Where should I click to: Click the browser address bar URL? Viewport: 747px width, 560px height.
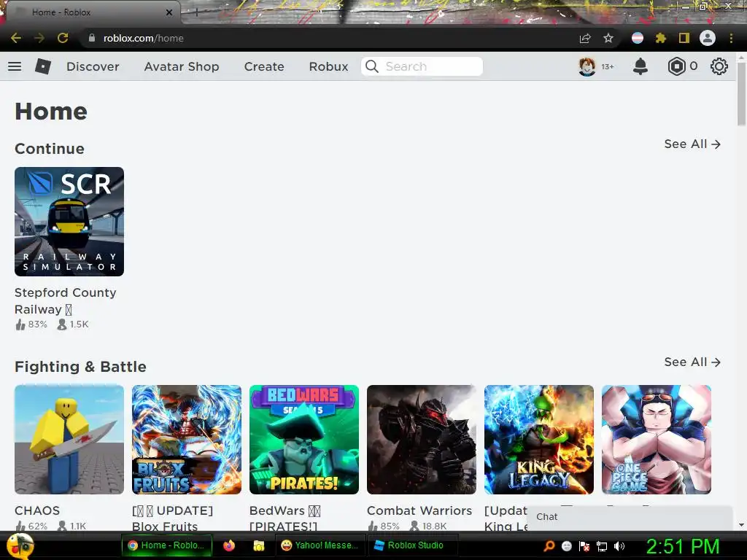(144, 38)
